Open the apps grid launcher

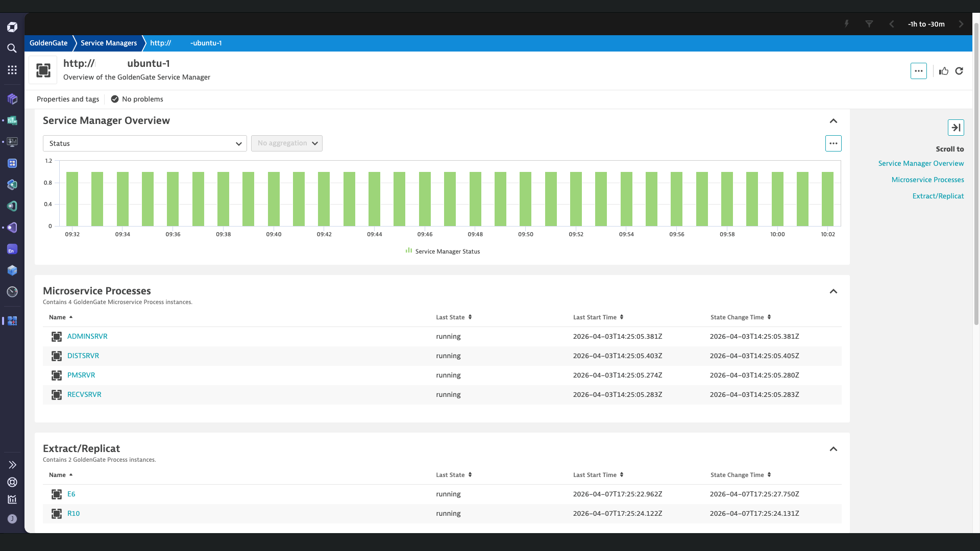(x=12, y=70)
